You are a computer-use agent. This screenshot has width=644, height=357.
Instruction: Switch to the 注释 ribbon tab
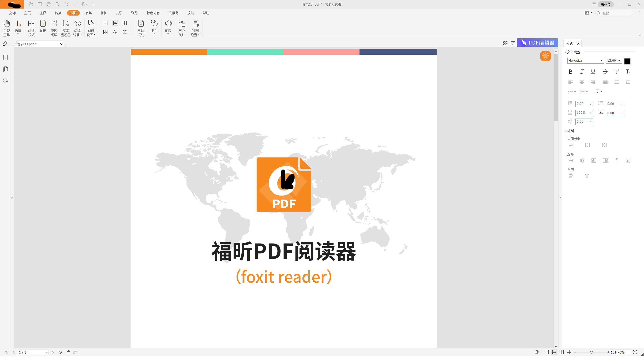42,13
